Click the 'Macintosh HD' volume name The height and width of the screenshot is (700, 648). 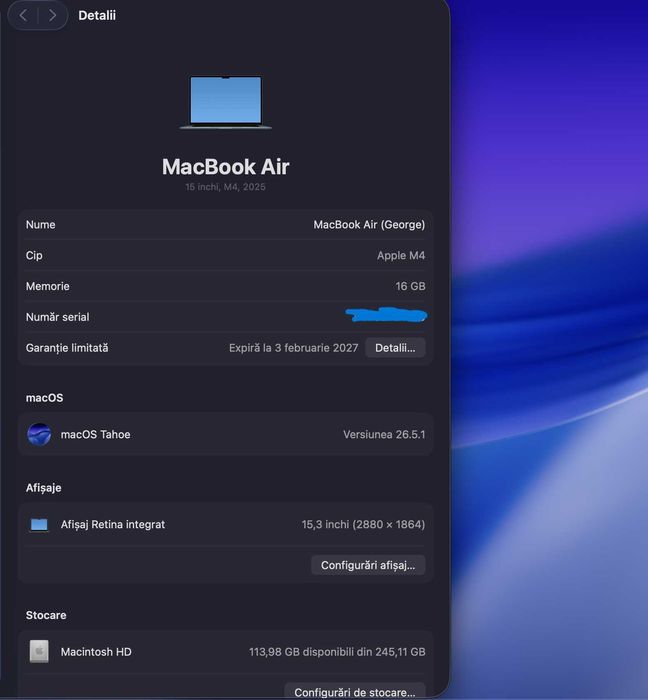(96, 652)
